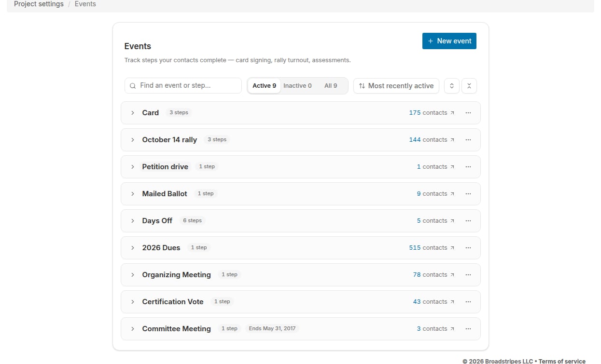Open the more options menu for Card
The image size is (601, 364).
468,113
